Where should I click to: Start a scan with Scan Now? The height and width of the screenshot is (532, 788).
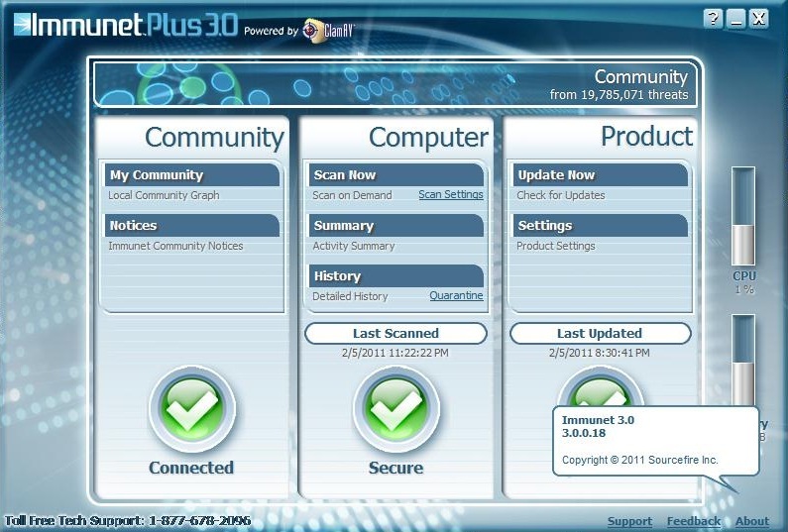396,174
